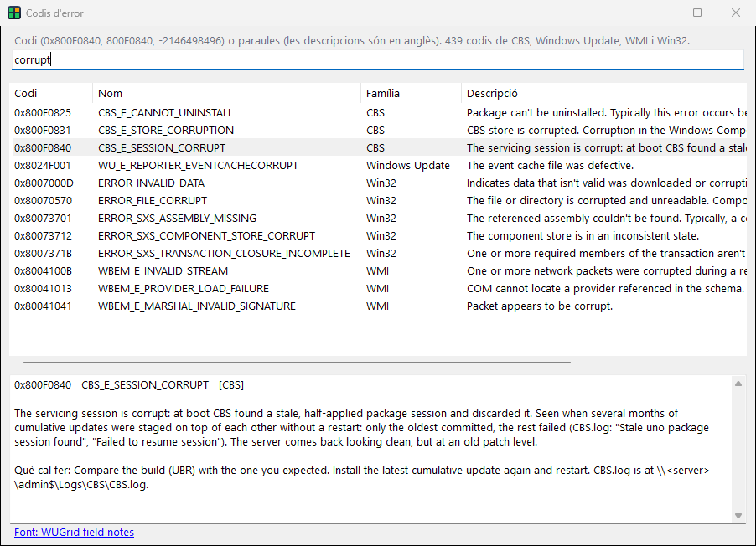756x546 pixels.
Task: Select code 0x800F0840 in the table
Action: coord(43,148)
